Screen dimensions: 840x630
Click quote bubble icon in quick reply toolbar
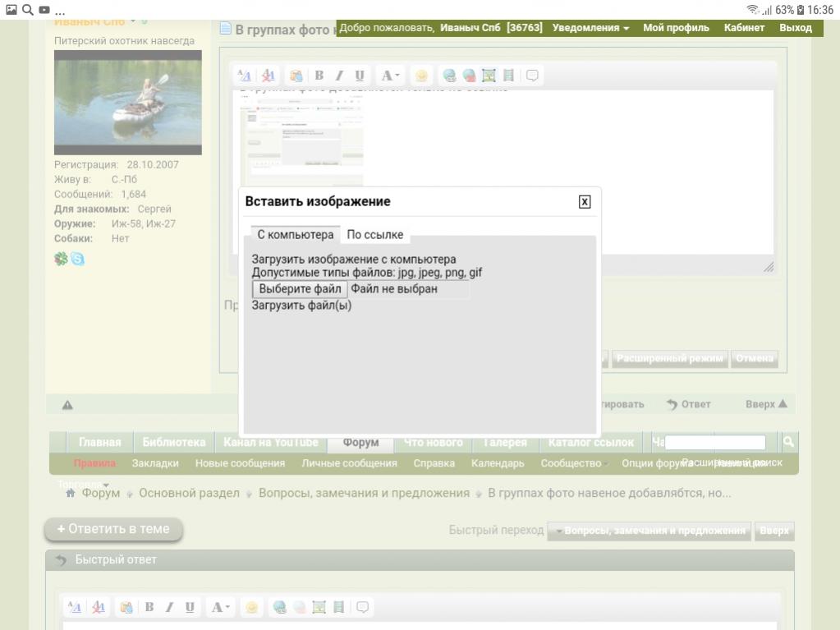tap(362, 608)
